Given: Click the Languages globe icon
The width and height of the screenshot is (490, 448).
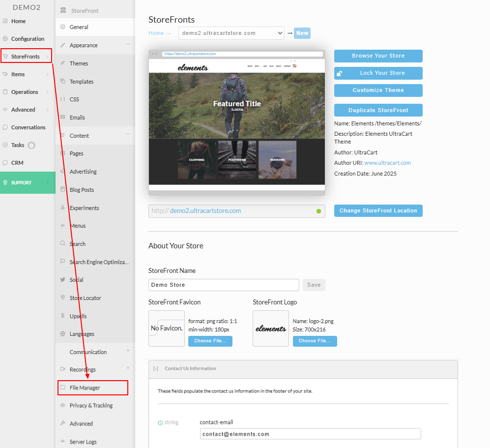Looking at the screenshot, I should (63, 333).
